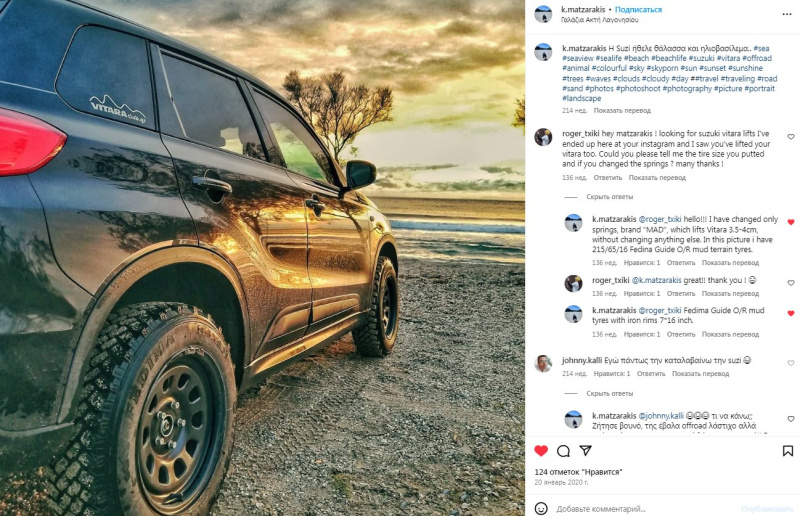Collapse replies under johnny.kalli's comment
800x516 pixels.
609,394
